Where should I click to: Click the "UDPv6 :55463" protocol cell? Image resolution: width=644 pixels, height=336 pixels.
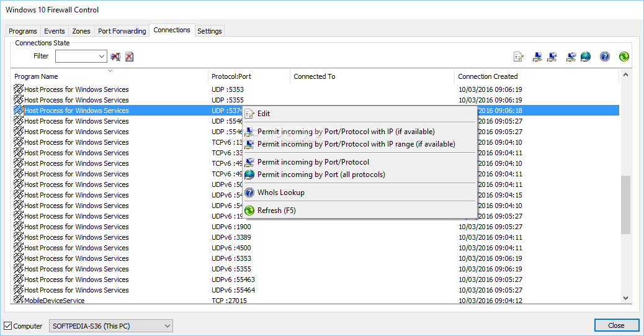pyautogui.click(x=233, y=279)
